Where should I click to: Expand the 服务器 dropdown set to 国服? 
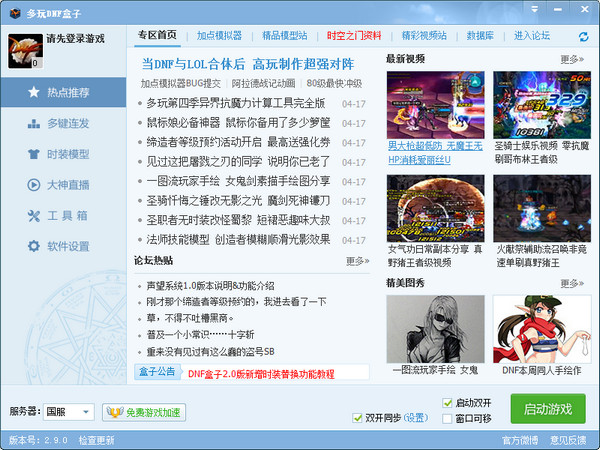68,412
